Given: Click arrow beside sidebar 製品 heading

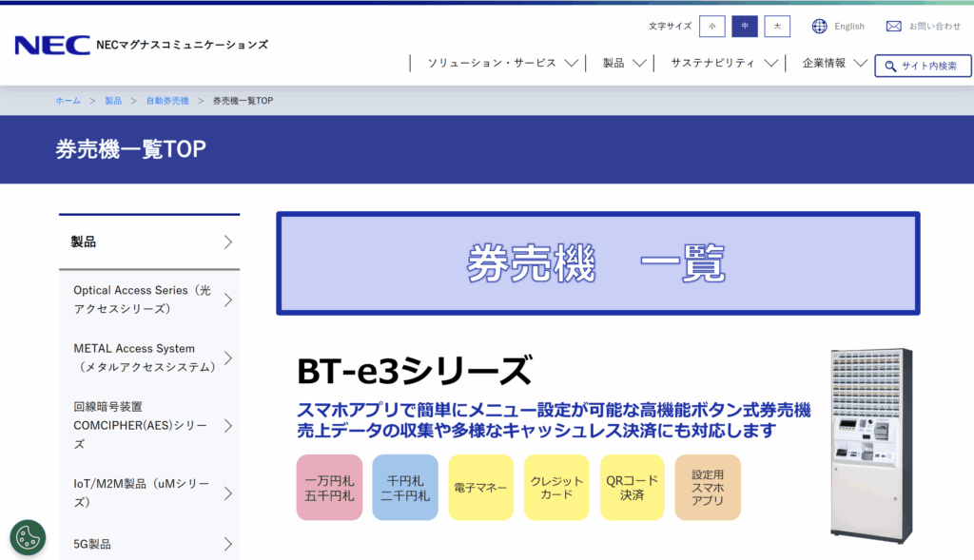Looking at the screenshot, I should pos(228,241).
